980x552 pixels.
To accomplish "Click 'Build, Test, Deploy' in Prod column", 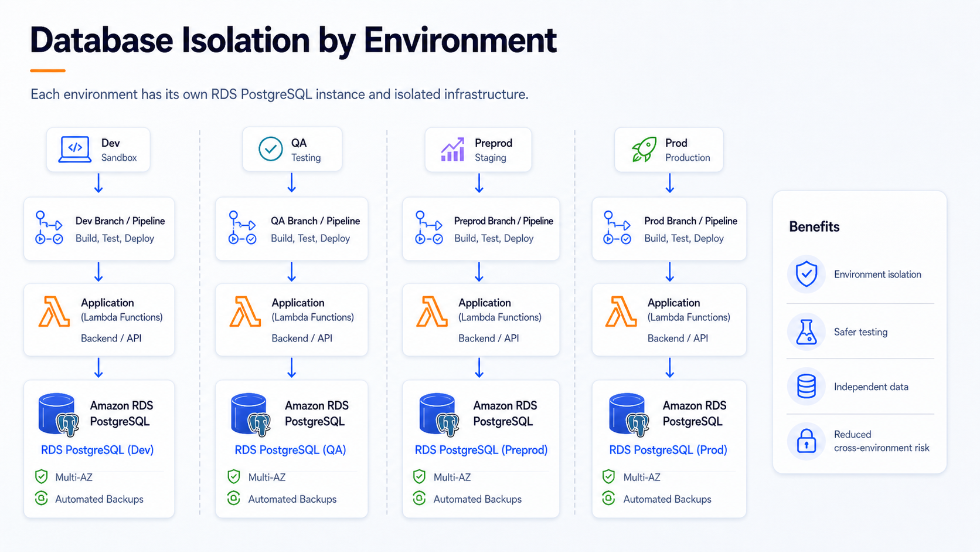I will (x=684, y=238).
